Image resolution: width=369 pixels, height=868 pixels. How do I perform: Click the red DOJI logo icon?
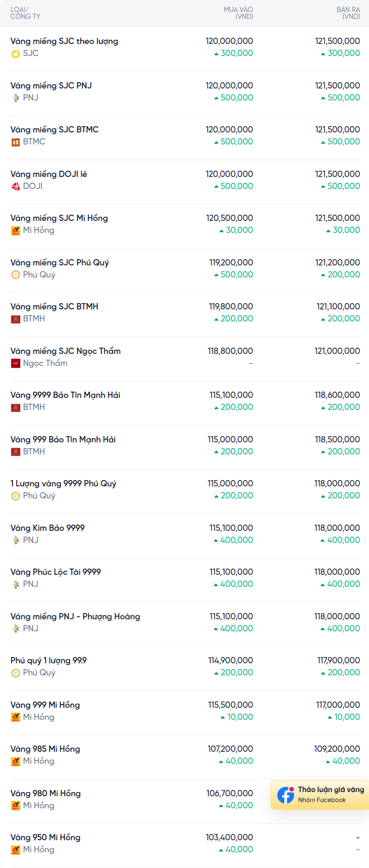[x=16, y=186]
